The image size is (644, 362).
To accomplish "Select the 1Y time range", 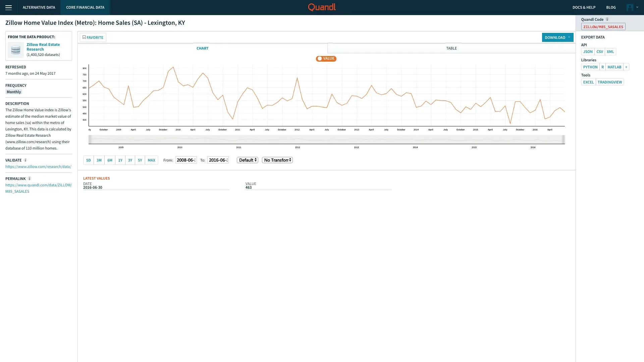I will click(x=120, y=160).
